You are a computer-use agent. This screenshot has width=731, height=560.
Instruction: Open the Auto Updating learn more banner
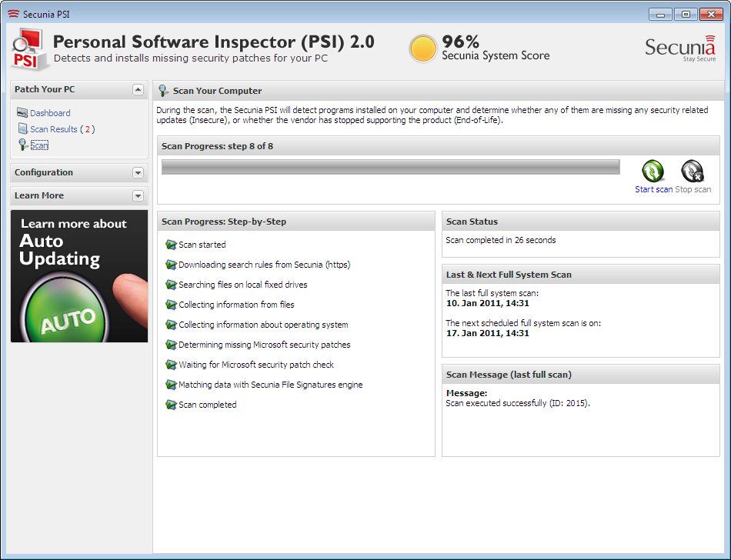[79, 276]
